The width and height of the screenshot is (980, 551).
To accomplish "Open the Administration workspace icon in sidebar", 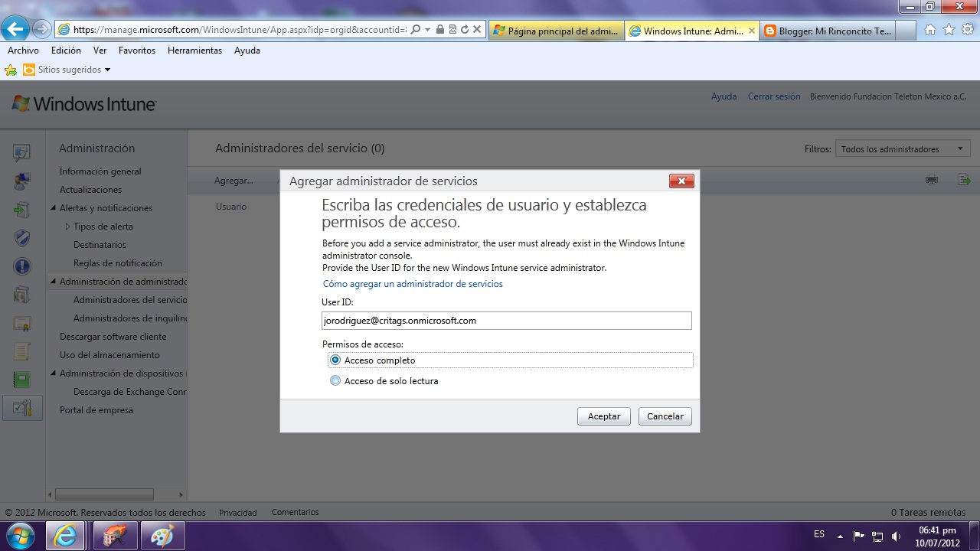I will click(x=22, y=408).
